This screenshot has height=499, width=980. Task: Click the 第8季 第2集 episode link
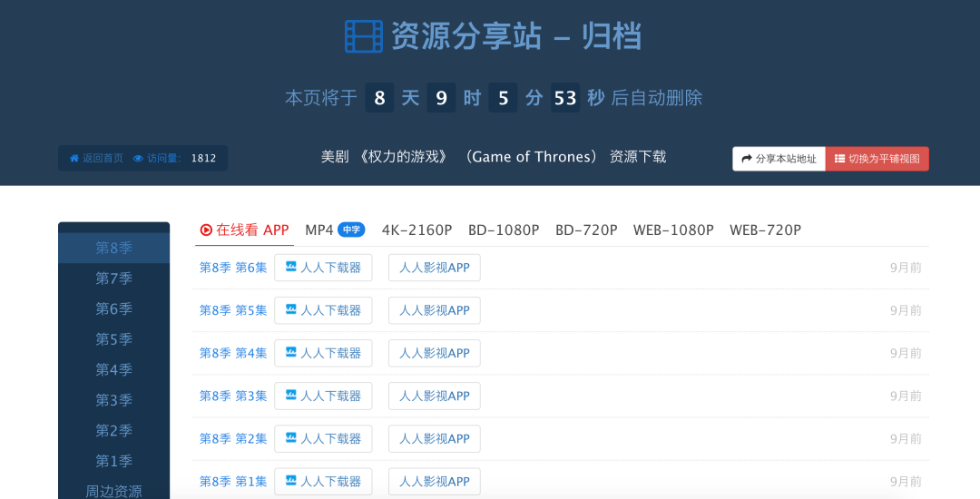232,438
